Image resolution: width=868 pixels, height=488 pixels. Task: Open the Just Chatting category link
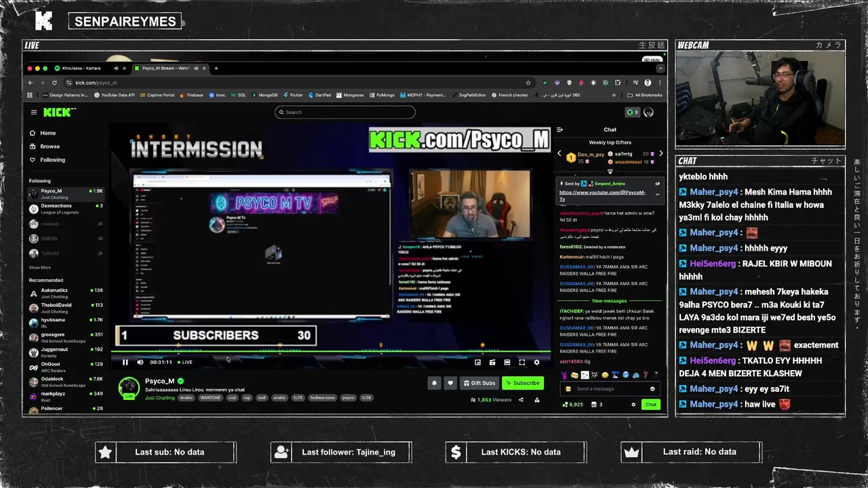[159, 398]
